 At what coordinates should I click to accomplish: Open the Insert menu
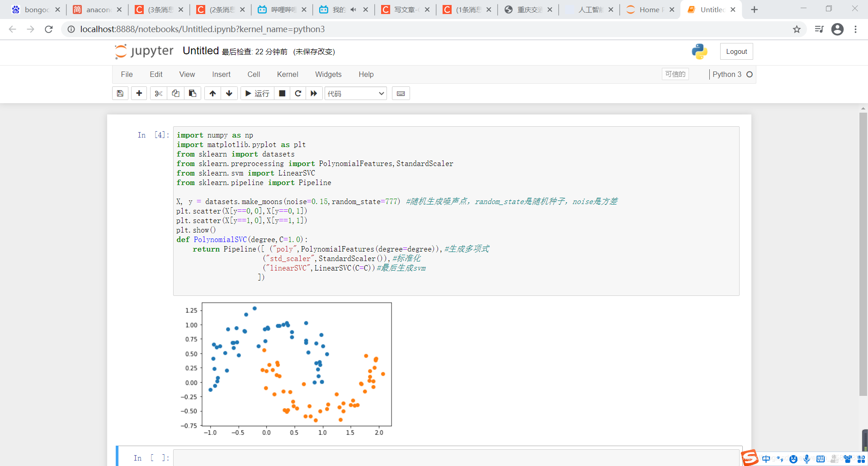[x=221, y=74]
